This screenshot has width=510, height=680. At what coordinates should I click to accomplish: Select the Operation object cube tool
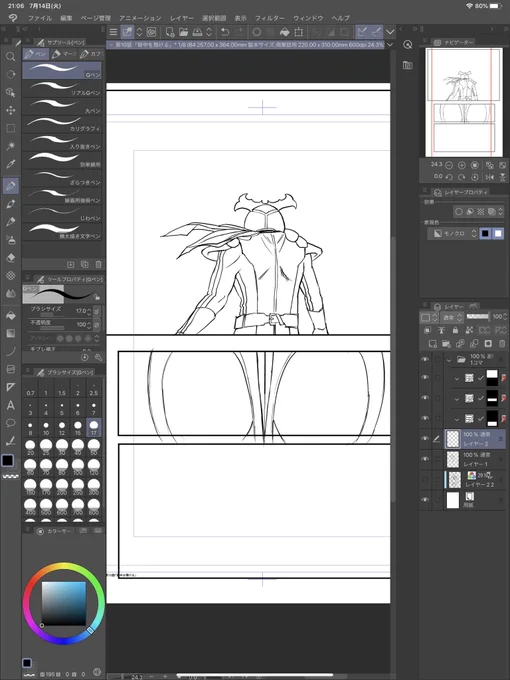[x=10, y=92]
